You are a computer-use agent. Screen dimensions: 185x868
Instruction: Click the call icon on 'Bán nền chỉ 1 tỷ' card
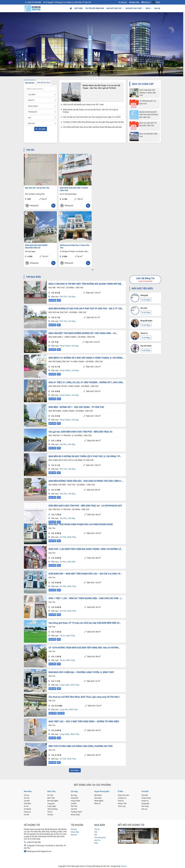coord(53,205)
